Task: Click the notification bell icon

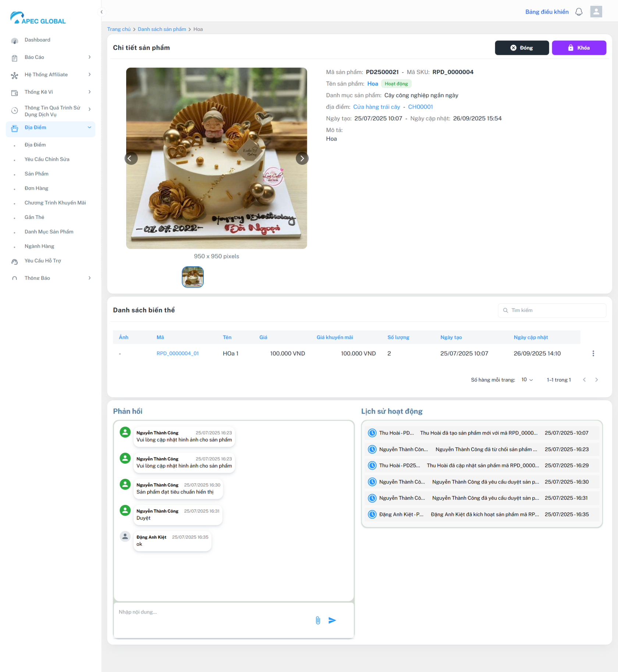Action: pyautogui.click(x=579, y=12)
